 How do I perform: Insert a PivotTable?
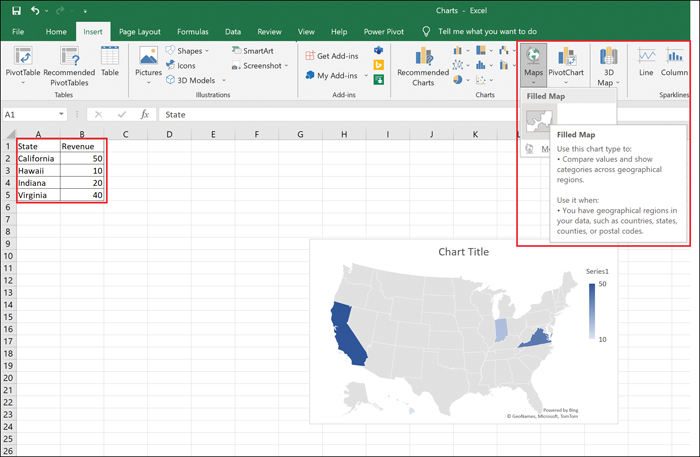coord(23,65)
